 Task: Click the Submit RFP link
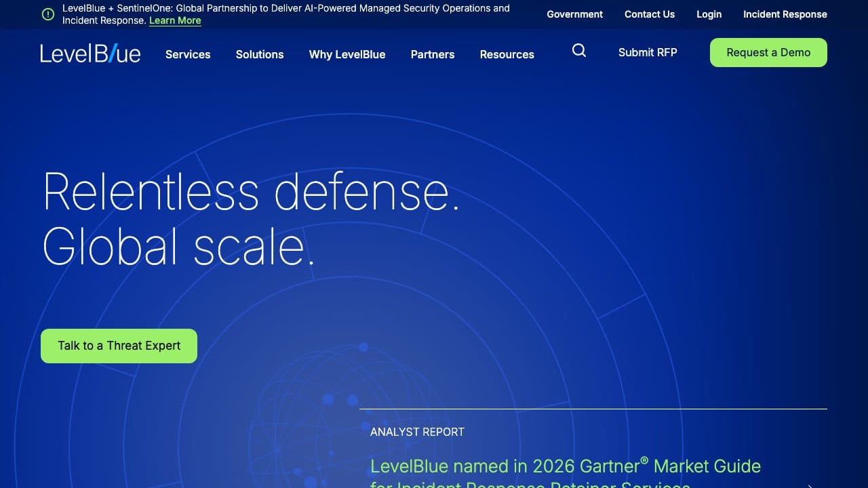click(648, 52)
